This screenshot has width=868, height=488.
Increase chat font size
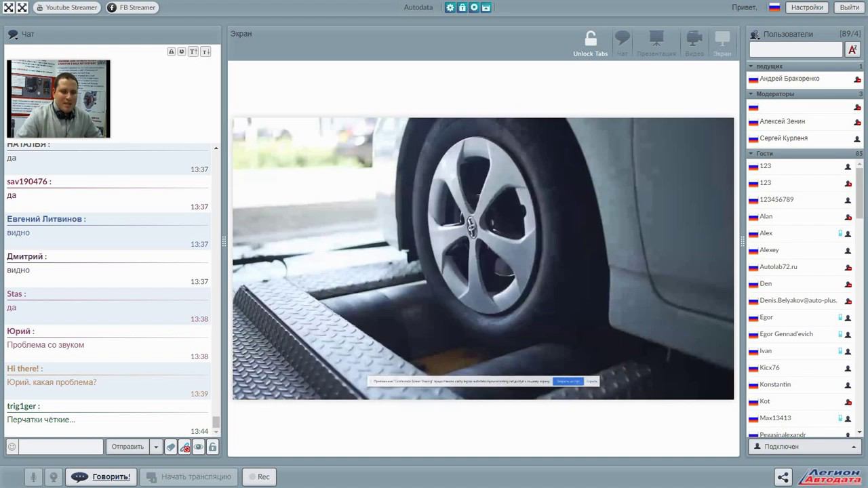click(193, 52)
